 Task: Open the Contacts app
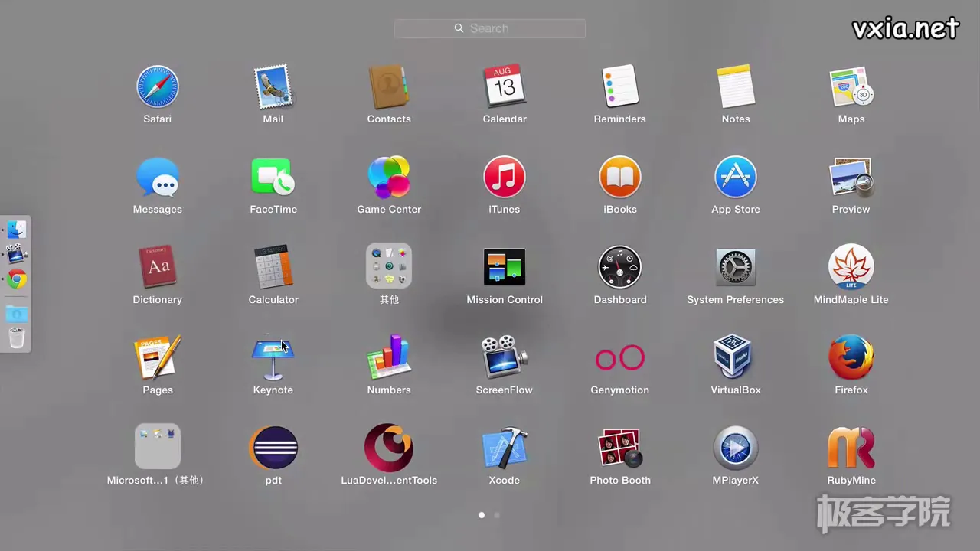(389, 86)
